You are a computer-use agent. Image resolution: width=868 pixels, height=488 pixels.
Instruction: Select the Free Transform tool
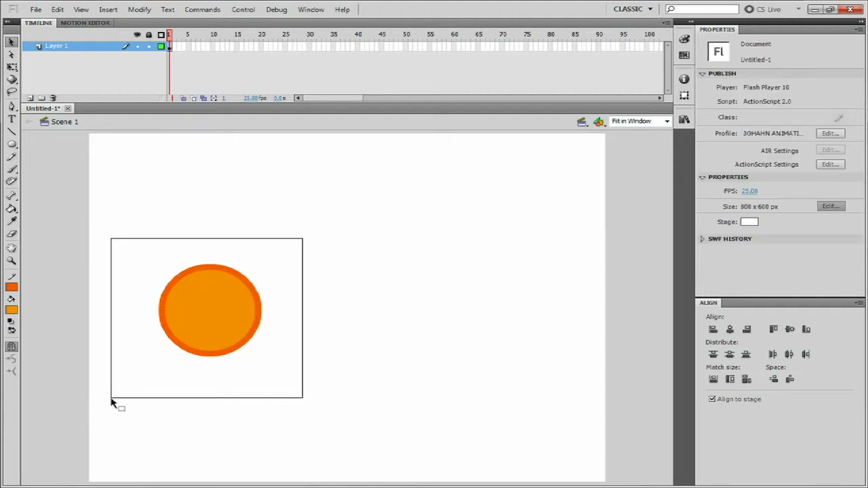(x=12, y=67)
